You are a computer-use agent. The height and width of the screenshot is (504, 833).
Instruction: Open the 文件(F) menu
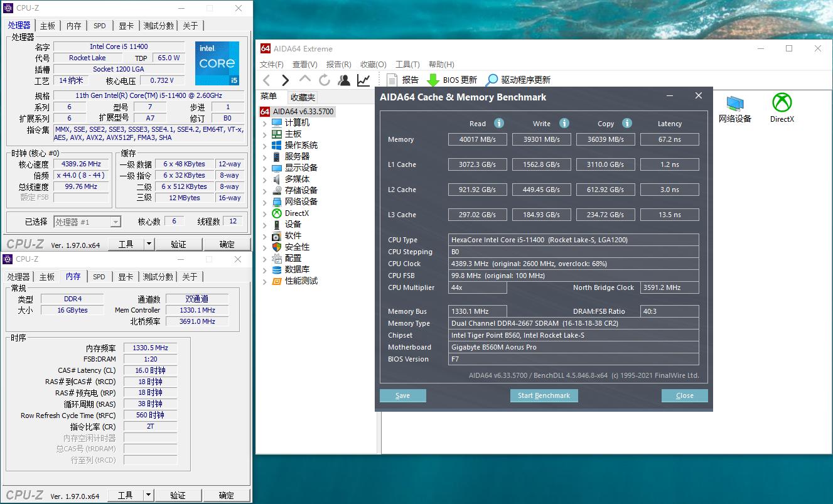coord(272,64)
